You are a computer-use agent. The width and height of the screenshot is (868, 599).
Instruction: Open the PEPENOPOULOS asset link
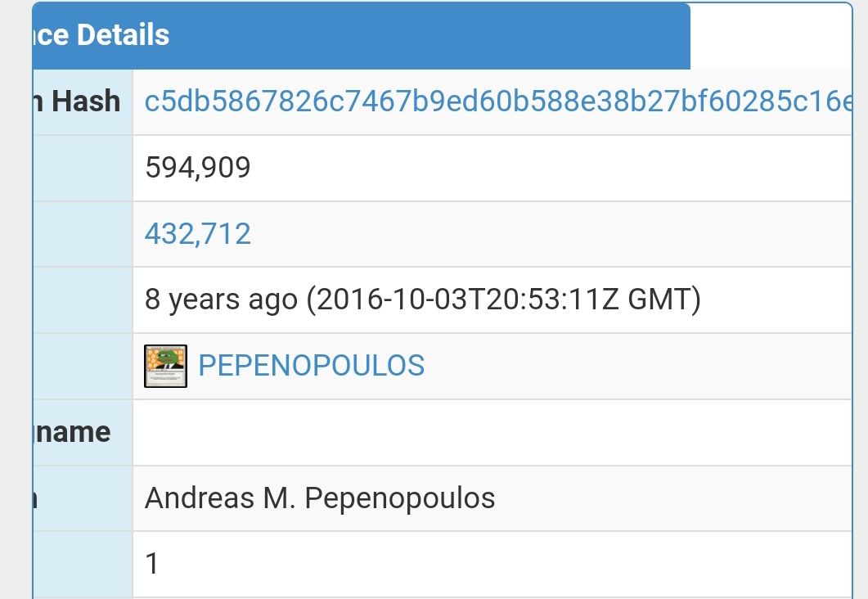tap(311, 366)
